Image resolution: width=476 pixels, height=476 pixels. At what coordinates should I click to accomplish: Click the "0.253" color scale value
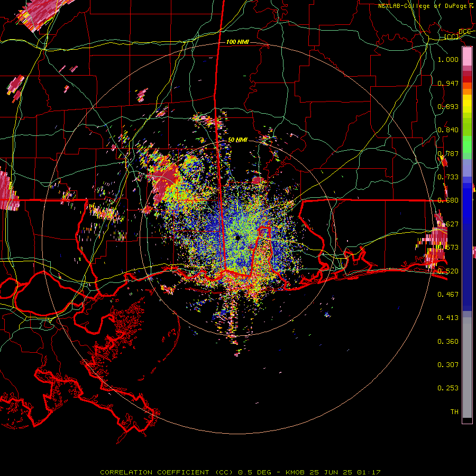[x=448, y=388]
